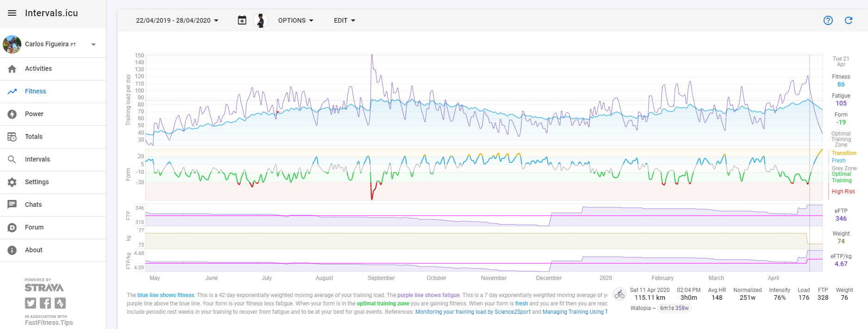Open the EDIT dropdown menu
Image resolution: width=868 pixels, height=329 pixels.
[x=345, y=20]
